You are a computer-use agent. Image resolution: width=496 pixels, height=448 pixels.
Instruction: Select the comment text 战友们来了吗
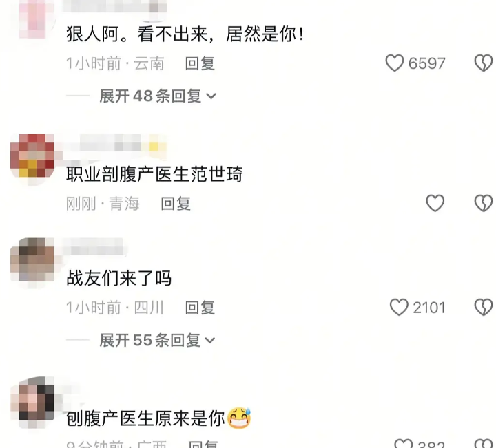(x=119, y=278)
